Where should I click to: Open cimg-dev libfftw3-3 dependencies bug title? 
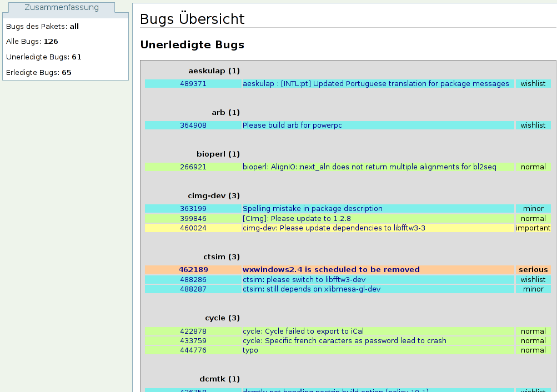tap(334, 228)
